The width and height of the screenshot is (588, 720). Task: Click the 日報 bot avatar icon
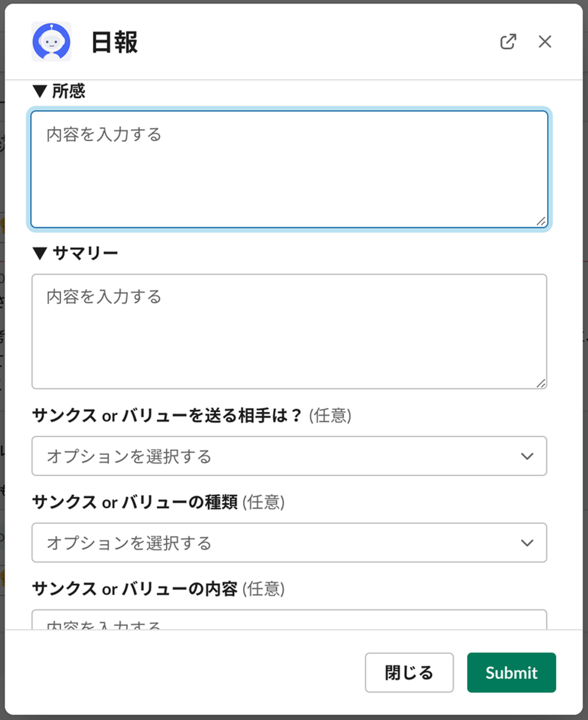click(x=51, y=42)
